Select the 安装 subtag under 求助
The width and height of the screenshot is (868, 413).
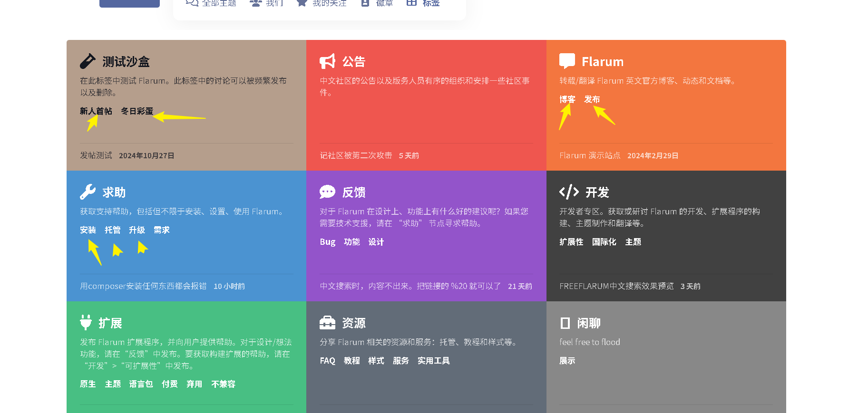tap(88, 230)
